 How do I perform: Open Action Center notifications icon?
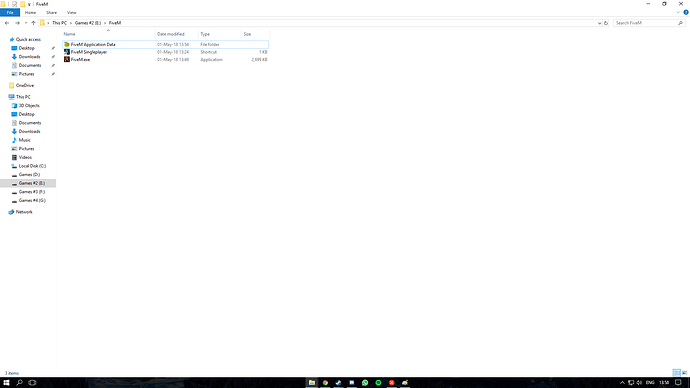point(678,383)
